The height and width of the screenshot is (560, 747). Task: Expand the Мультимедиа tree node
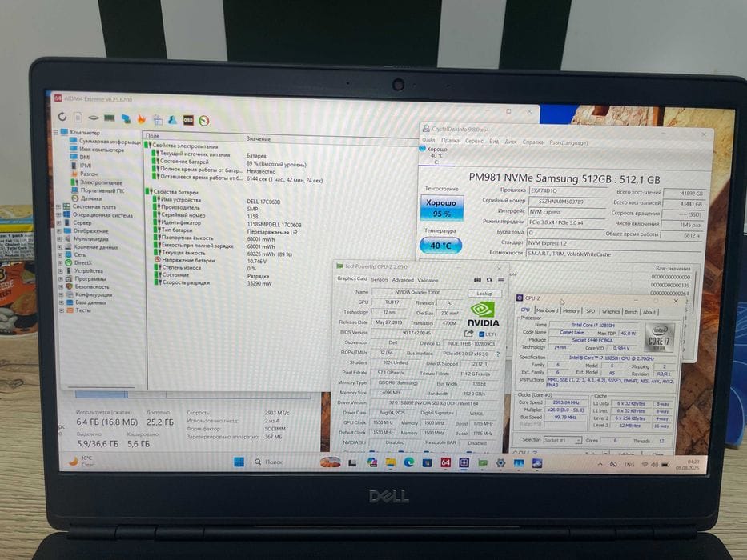(59, 239)
